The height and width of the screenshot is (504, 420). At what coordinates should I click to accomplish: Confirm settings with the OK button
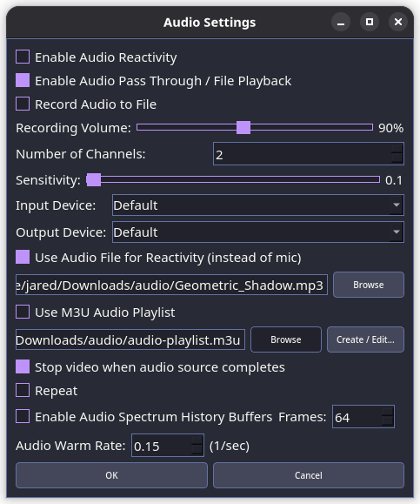tap(111, 475)
